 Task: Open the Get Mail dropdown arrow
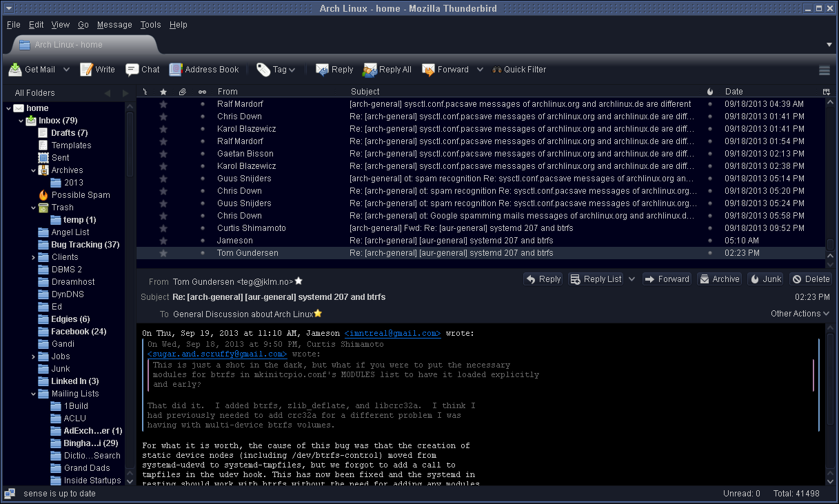[x=67, y=70]
